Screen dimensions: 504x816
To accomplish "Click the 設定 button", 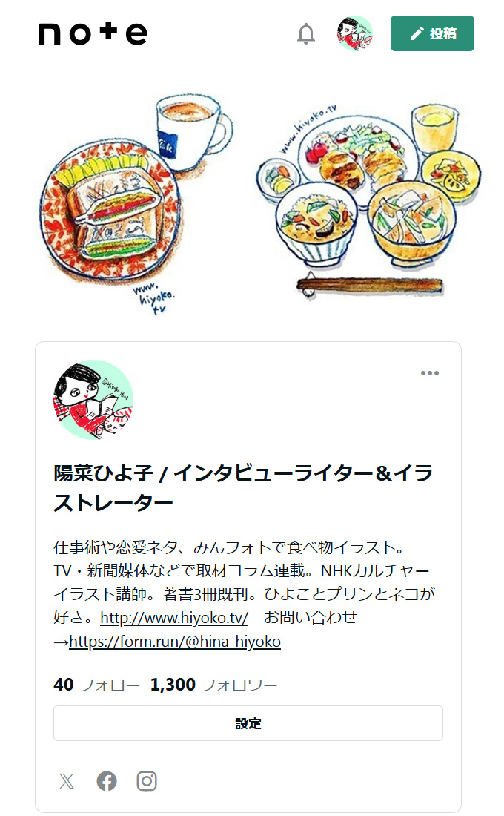I will 248,723.
